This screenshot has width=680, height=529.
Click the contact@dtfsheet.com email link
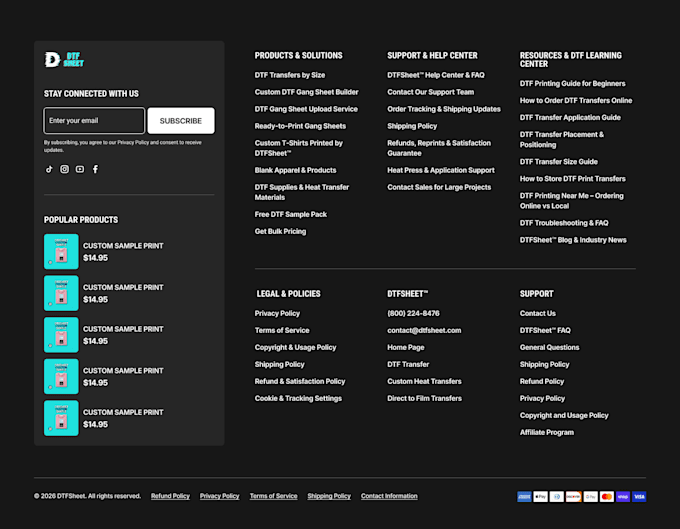[x=424, y=330]
